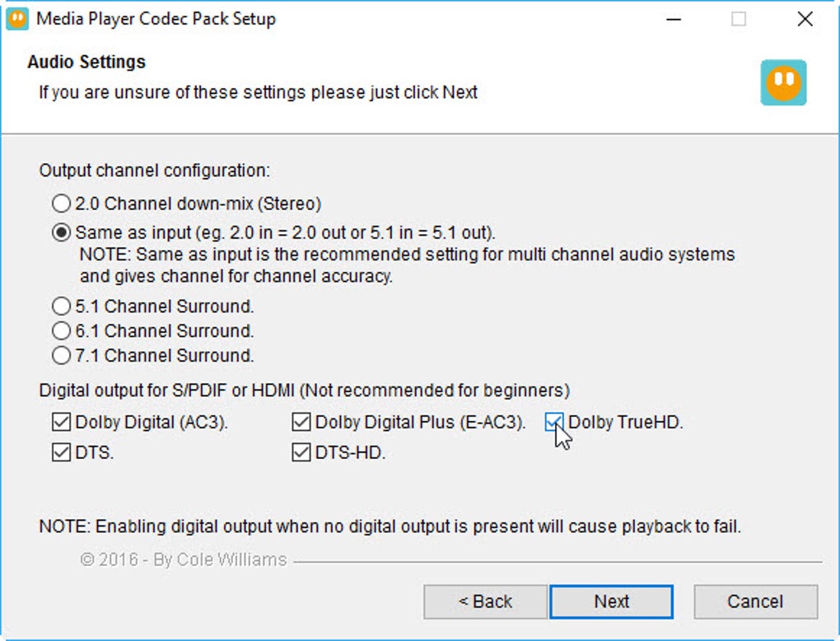Screen dimensions: 840x641
Task: Click Next to continue setup
Action: (611, 601)
